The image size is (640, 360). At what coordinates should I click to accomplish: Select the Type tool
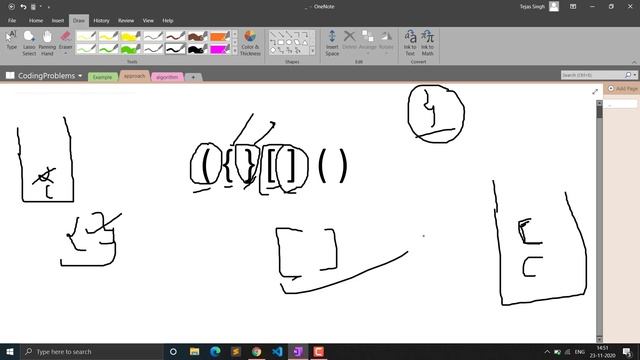coord(11,41)
